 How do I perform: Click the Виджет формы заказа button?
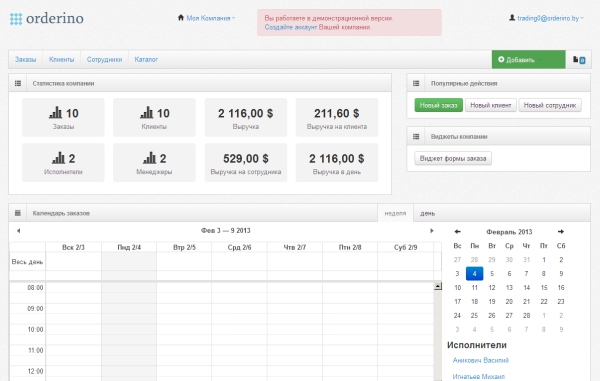[x=453, y=158]
